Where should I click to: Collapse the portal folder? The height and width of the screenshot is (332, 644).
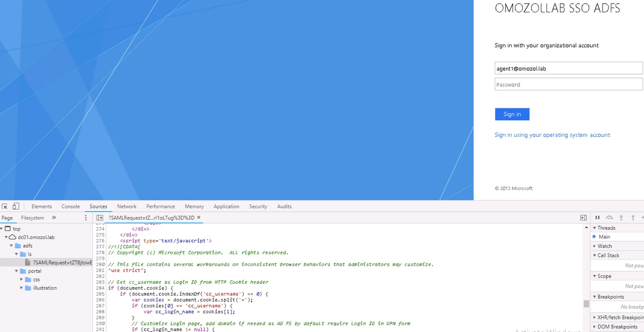tap(16, 271)
